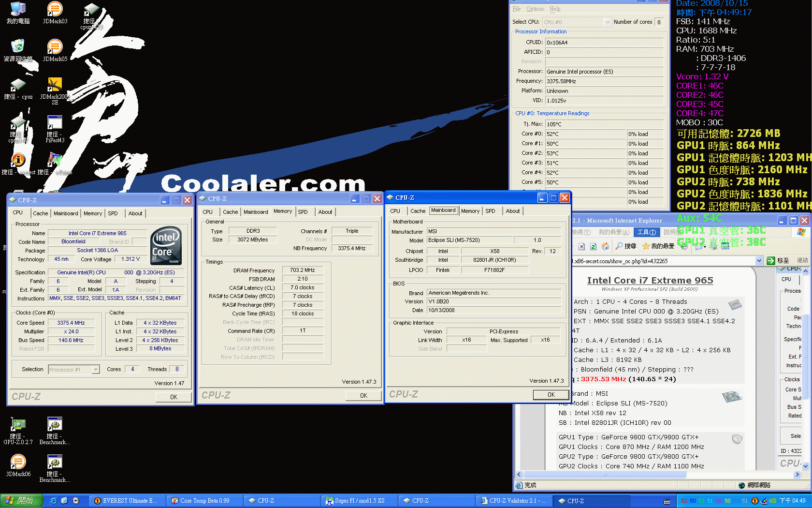The width and height of the screenshot is (812, 508).
Task: Click the Core Temp Frequency field 3375.58MHz
Action: (x=605, y=81)
